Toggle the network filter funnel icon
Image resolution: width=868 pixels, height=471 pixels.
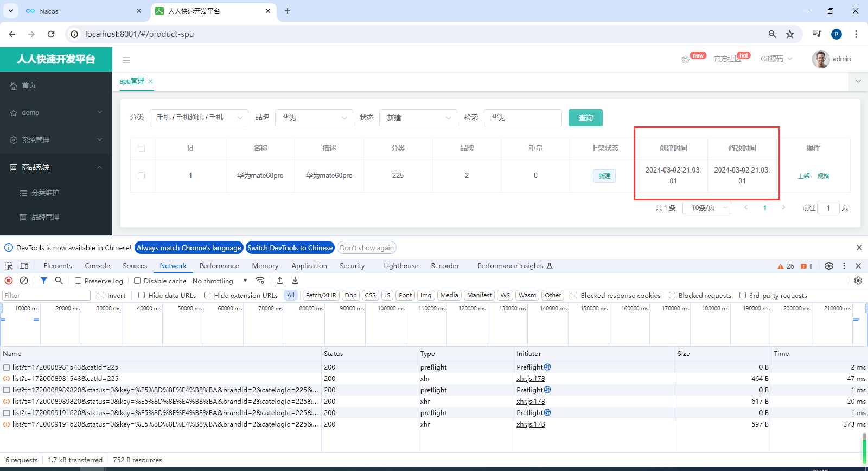(x=44, y=281)
